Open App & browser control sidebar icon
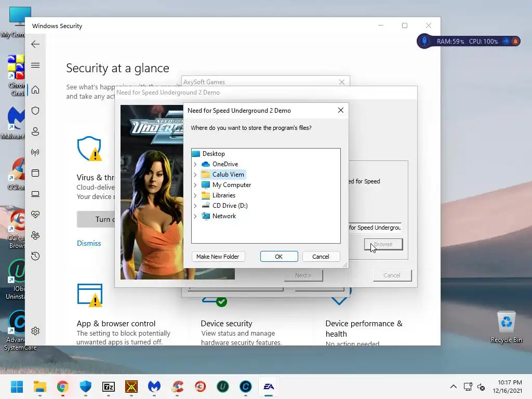This screenshot has height=399, width=532. pyautogui.click(x=35, y=173)
